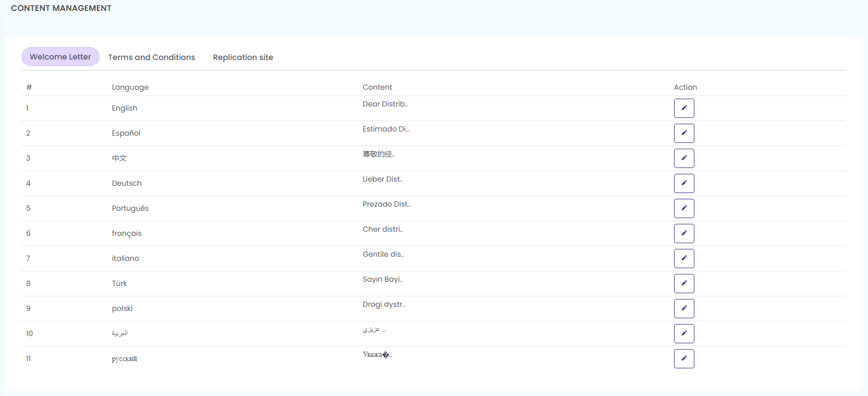Screen dimensions: 868x396
Task: Select the Deutsch language cell
Action: tap(127, 183)
